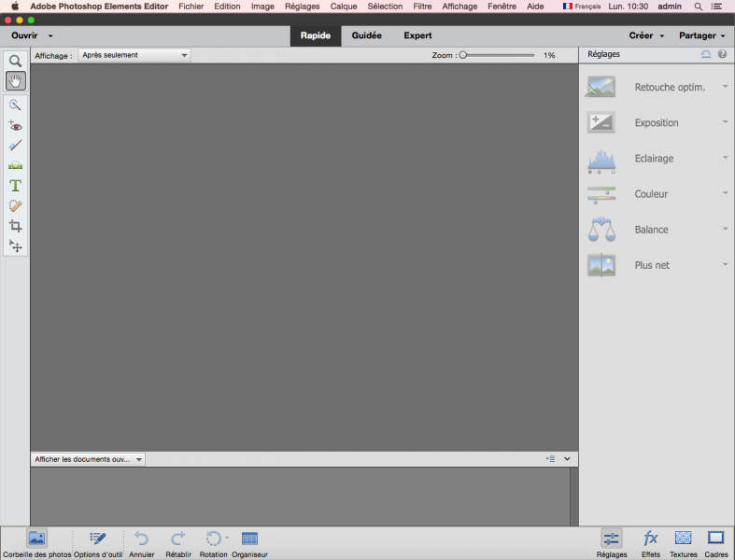
Task: Show Options d'outil panel
Action: [x=98, y=543]
